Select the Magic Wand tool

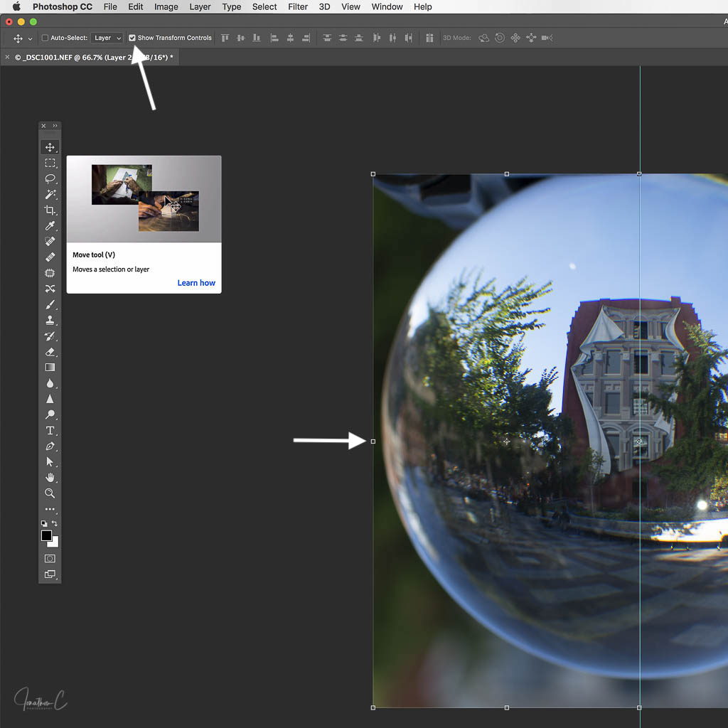click(x=50, y=194)
